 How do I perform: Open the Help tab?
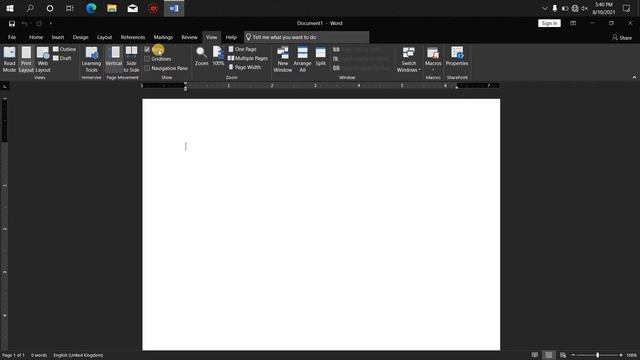[x=231, y=37]
